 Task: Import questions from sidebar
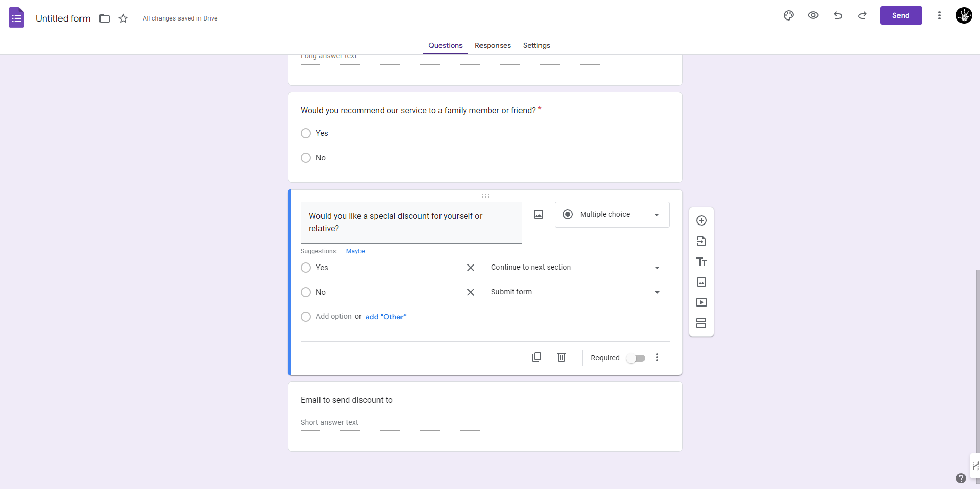tap(702, 241)
